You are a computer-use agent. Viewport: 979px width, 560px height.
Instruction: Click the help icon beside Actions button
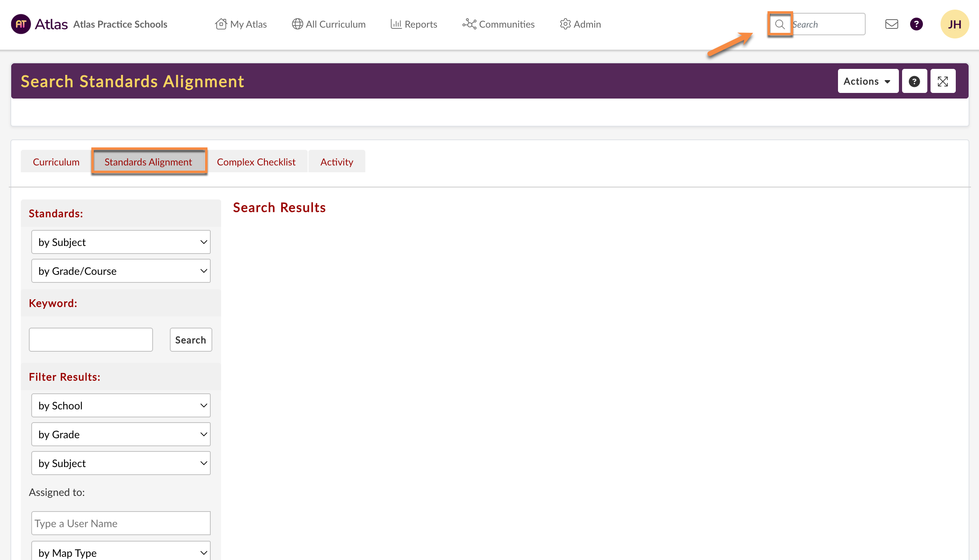[x=914, y=81]
